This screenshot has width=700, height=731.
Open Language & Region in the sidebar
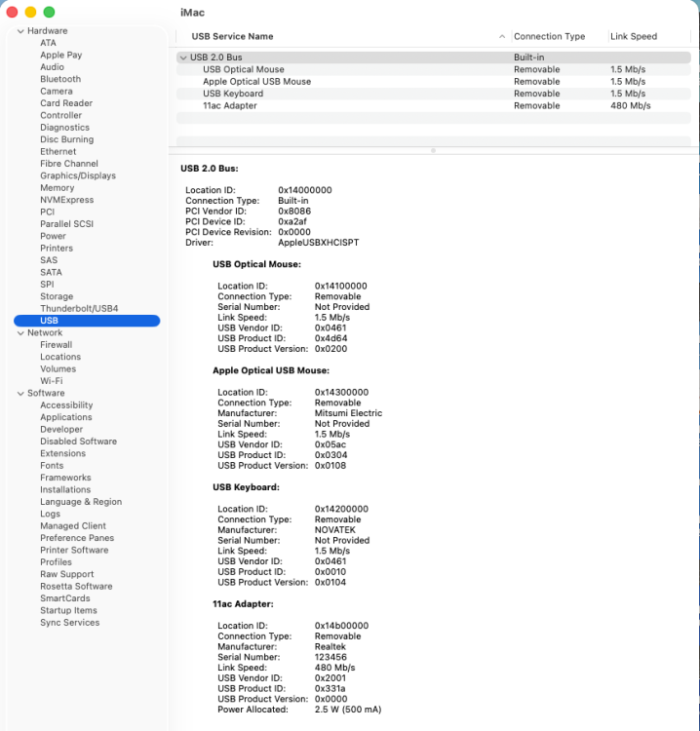[81, 503]
